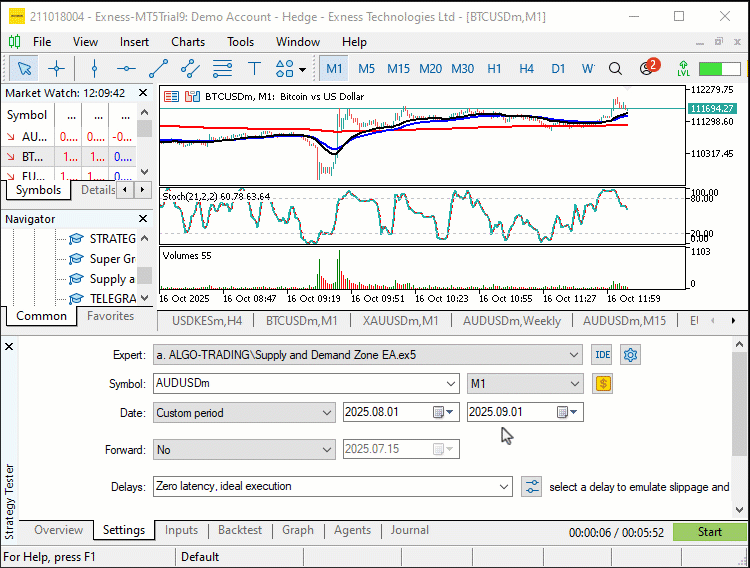Switch chart timeframe to M15

click(x=398, y=69)
